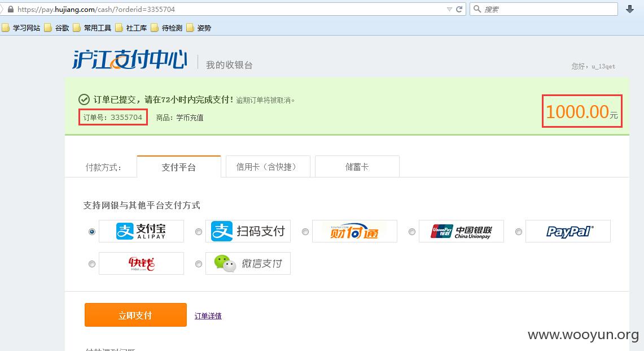
Task: Click the 我的收银台 heading text
Action: [x=229, y=65]
